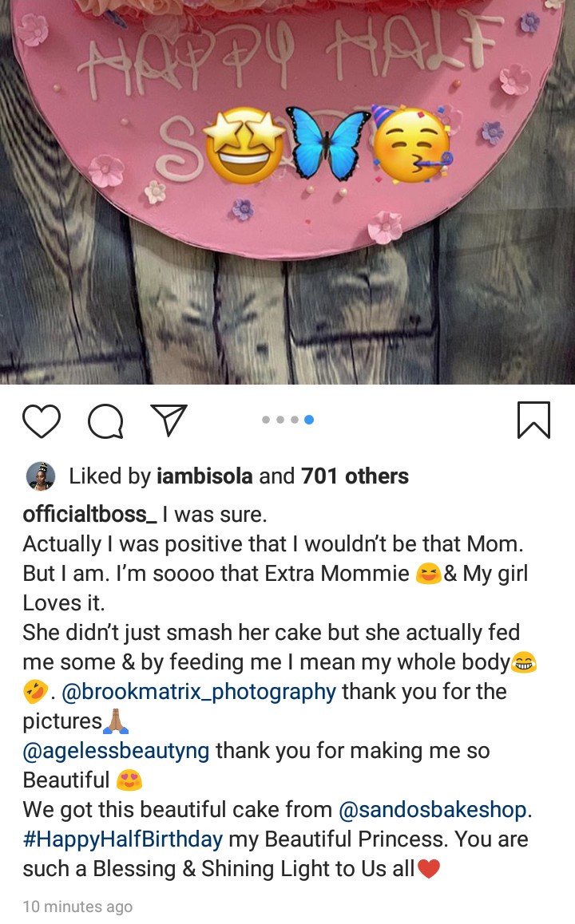The image size is (575, 924).
Task: Tap the blue butterfly emoji sticker
Action: click(x=327, y=144)
